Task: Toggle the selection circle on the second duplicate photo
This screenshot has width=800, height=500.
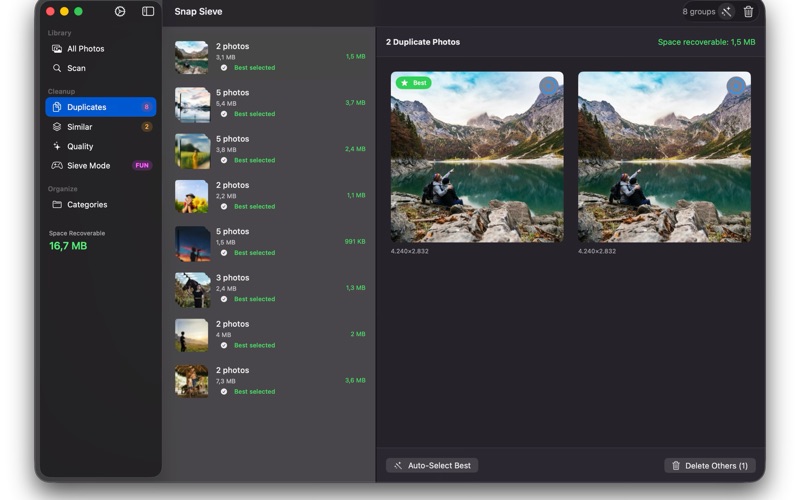Action: tap(736, 86)
